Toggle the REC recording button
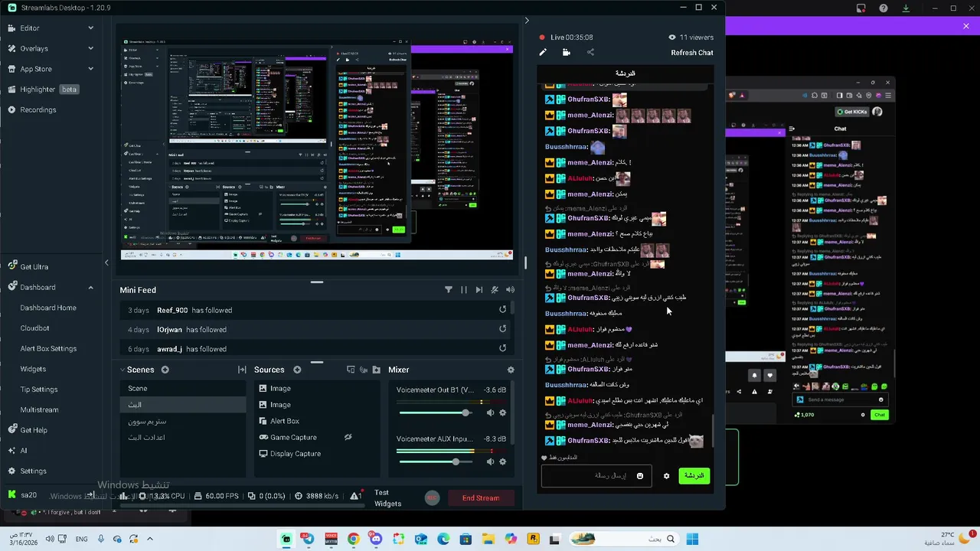This screenshot has width=980, height=551. pos(432,497)
